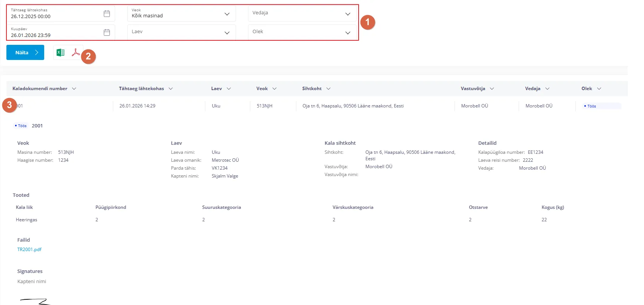Sort by Olek column header
Viewport: 644px width, 305px height.
[587, 89]
